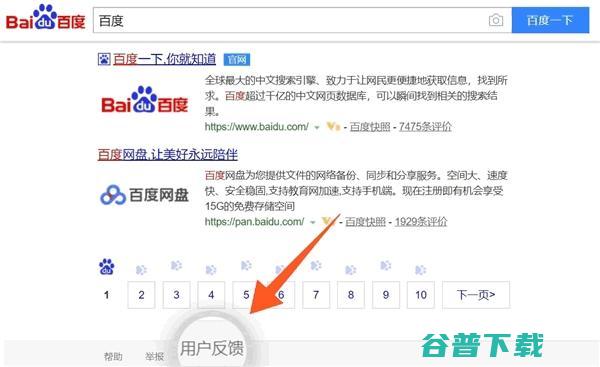Click the paw favicon beside 百度一下 result
Image resolution: width=600 pixels, height=367 pixels.
coord(104,59)
